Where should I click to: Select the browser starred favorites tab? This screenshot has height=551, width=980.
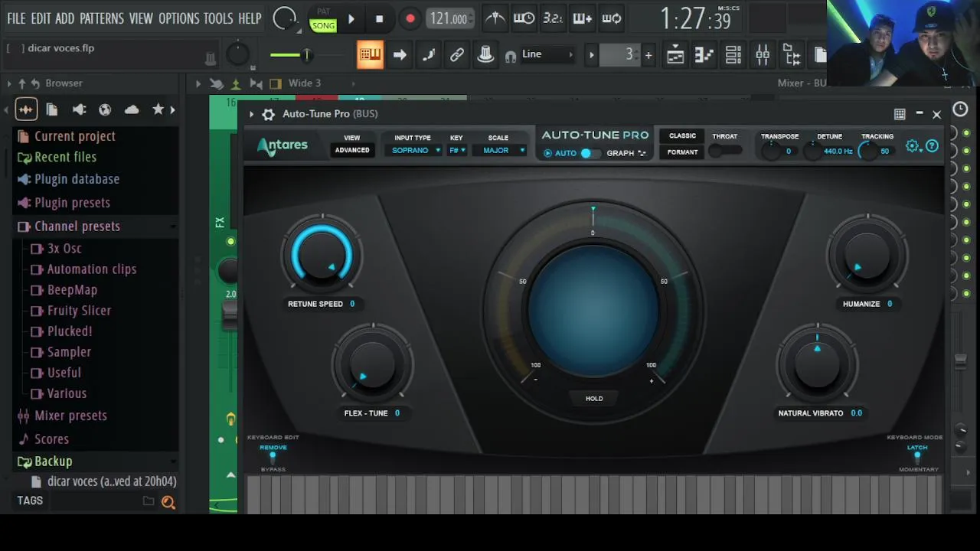click(x=158, y=109)
